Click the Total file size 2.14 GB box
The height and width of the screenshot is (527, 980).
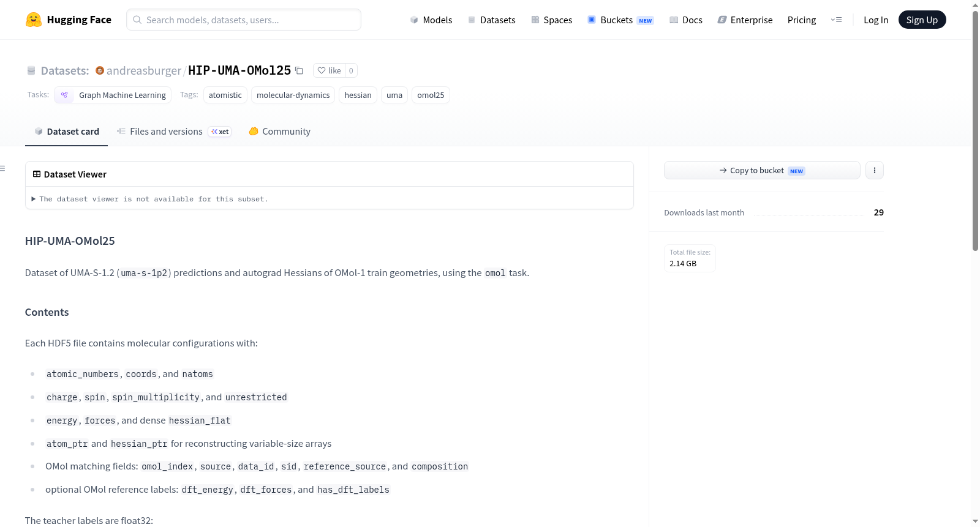[690, 258]
